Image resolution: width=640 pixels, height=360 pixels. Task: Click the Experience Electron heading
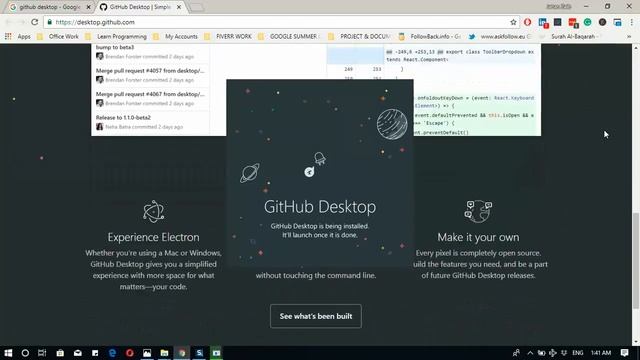(x=153, y=237)
